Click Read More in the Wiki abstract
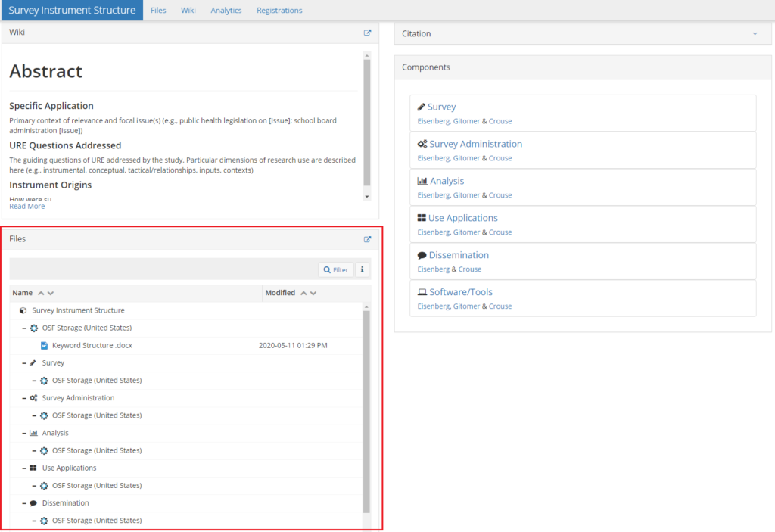Image resolution: width=775 pixels, height=532 pixels. (x=26, y=206)
